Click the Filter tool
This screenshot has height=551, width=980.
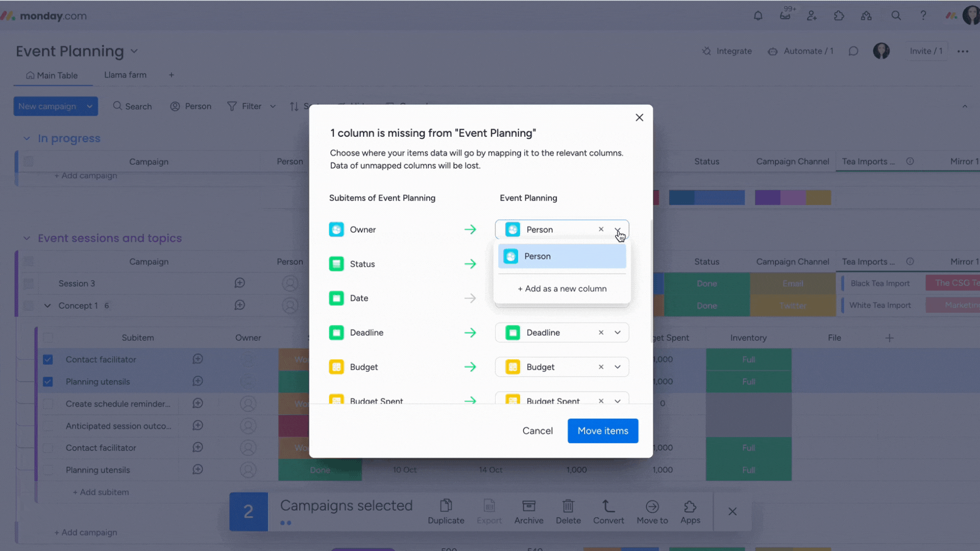click(244, 106)
